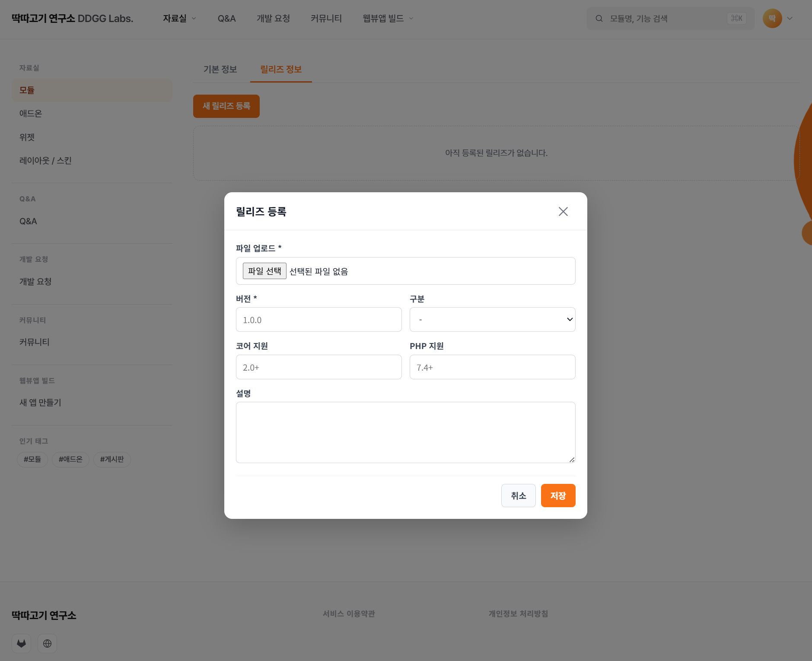This screenshot has width=812, height=661.
Task: Click the 새 릴리즈 등록 button
Action: pyautogui.click(x=226, y=106)
